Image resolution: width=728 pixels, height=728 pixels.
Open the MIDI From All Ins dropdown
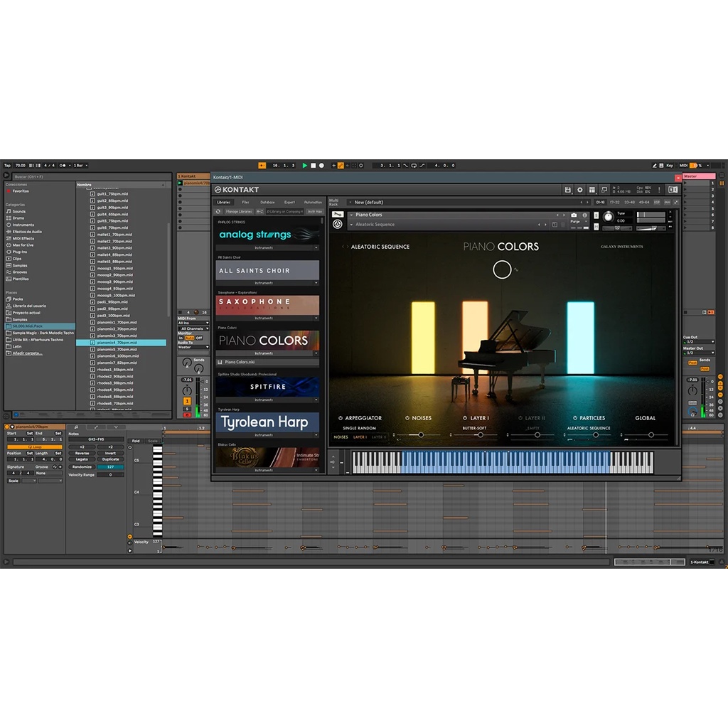193,323
